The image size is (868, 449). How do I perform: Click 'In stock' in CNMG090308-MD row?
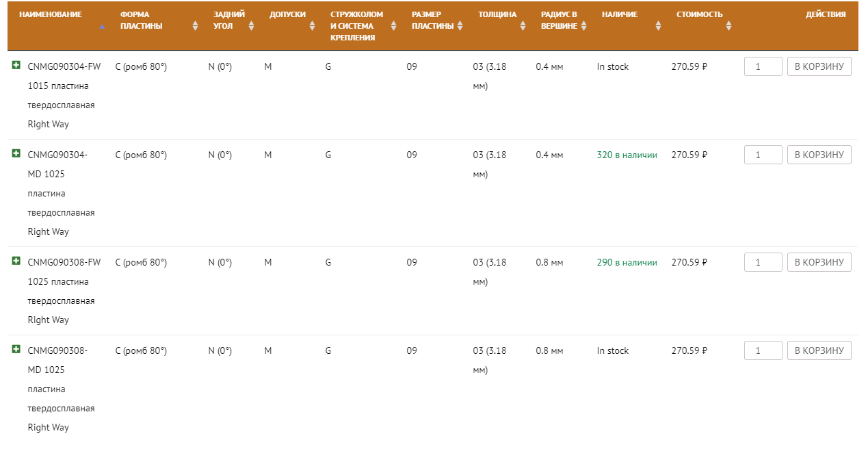click(x=613, y=350)
